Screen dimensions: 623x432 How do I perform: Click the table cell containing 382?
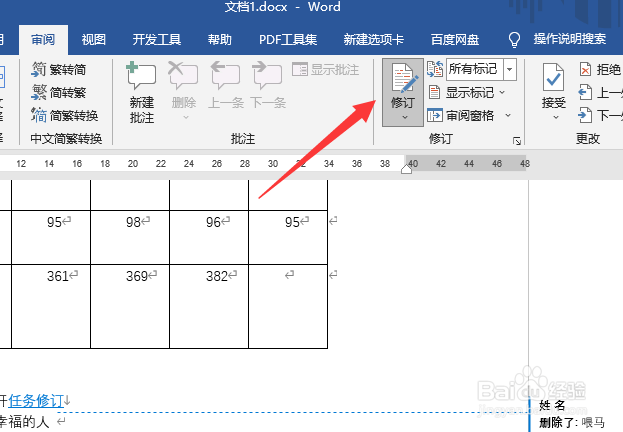(x=209, y=306)
